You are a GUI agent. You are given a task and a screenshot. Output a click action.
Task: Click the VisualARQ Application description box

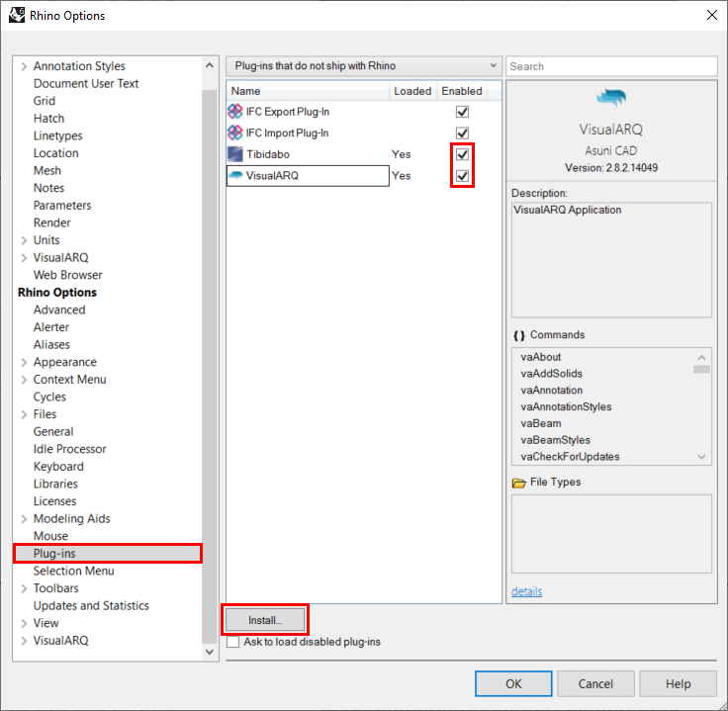pos(611,260)
